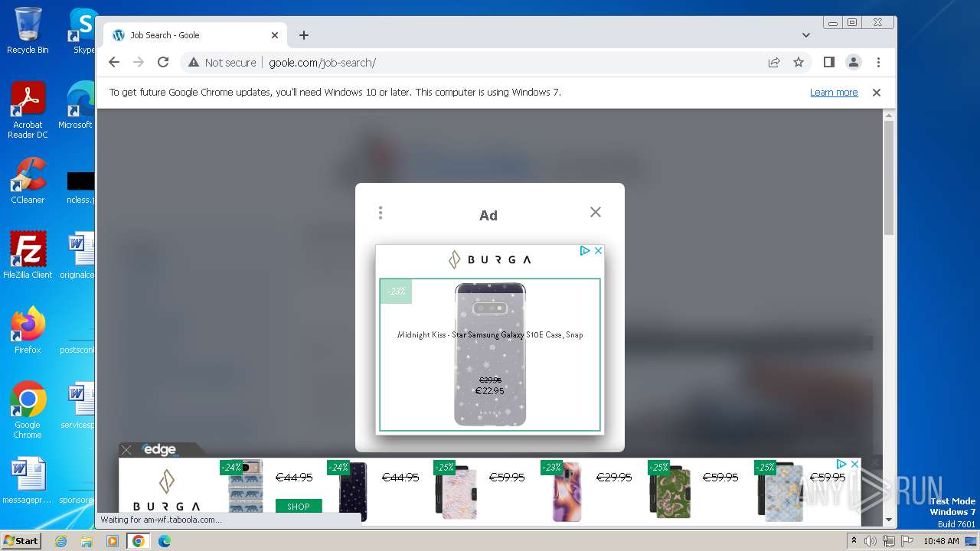Close the Job Search - Goole tab
This screenshot has width=980, height=551.
(x=275, y=35)
